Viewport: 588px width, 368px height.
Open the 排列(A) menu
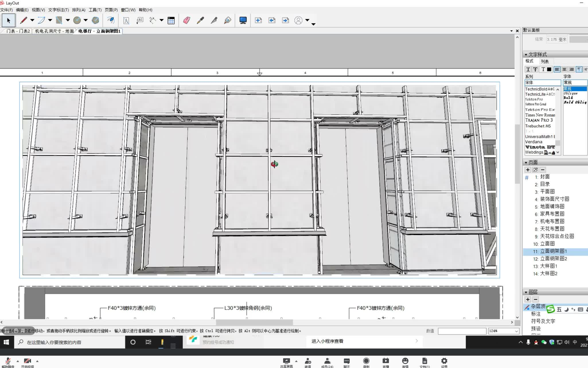point(79,10)
